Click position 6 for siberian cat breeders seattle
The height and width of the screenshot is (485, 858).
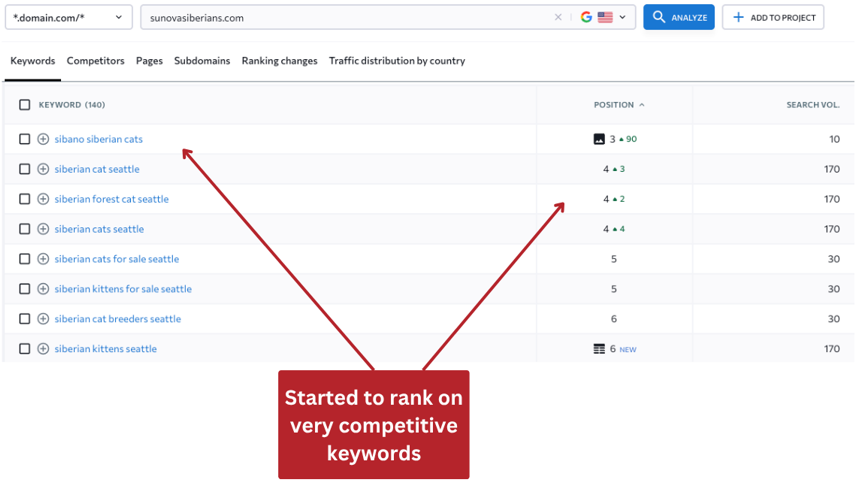point(614,319)
